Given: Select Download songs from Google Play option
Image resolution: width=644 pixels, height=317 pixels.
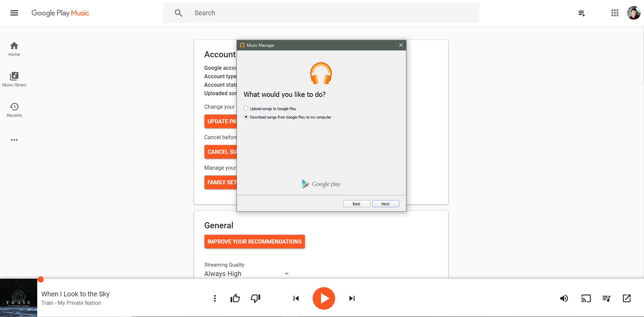Looking at the screenshot, I should (x=246, y=117).
